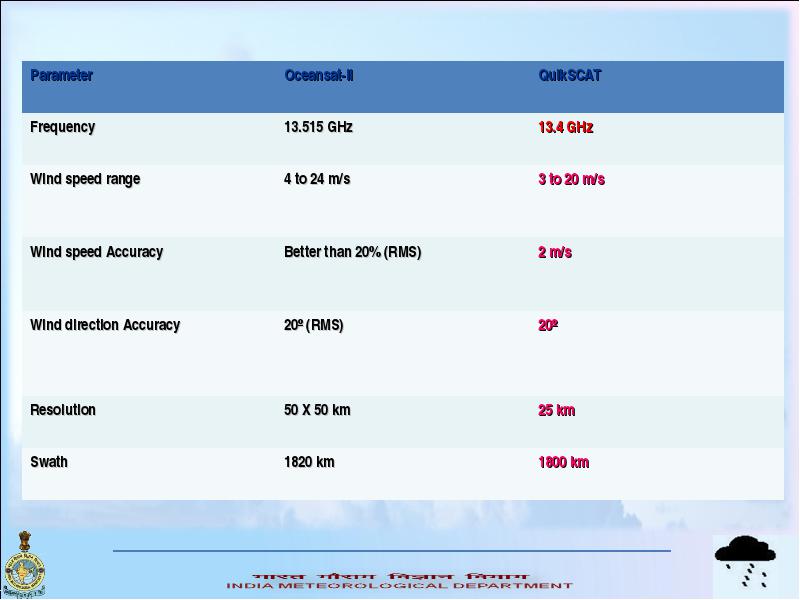Select the 'Parameter' column header
This screenshot has width=800, height=600.
(x=61, y=76)
